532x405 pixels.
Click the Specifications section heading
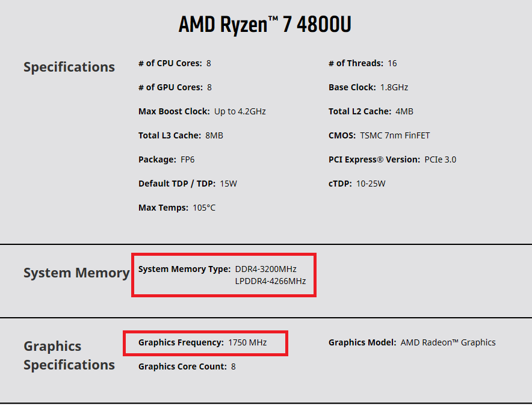coord(69,67)
